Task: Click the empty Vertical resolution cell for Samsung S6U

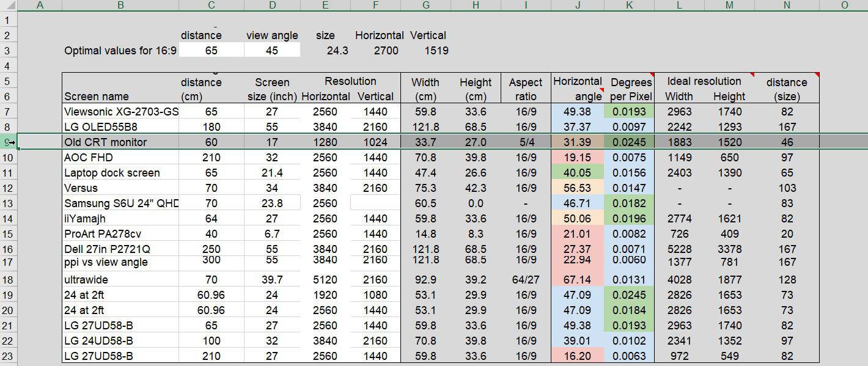Action: 375,203
